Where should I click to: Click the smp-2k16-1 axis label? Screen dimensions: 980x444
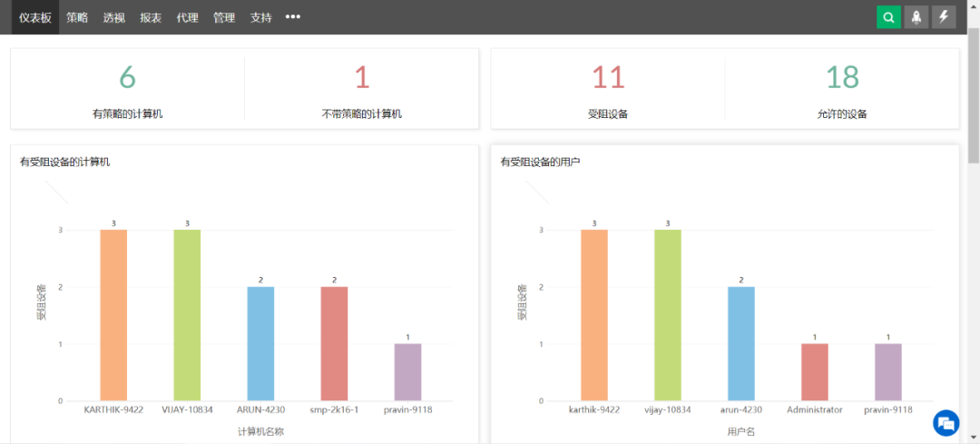click(334, 410)
